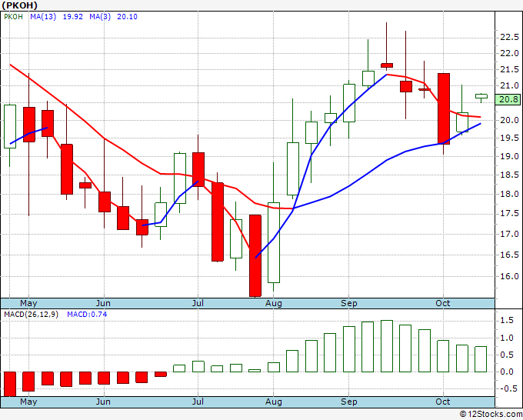Click the last small green candlestick near 20.8
Image resolution: width=523 pixels, height=420 pixels.
[x=481, y=96]
